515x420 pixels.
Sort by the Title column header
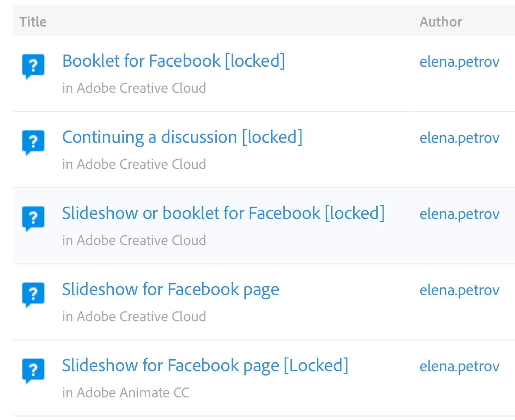pyautogui.click(x=33, y=21)
